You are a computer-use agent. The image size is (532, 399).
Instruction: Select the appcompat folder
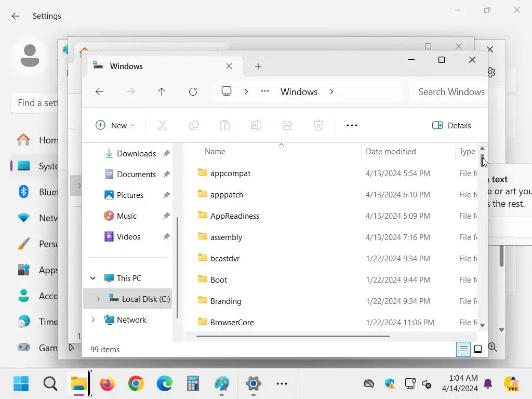230,174
